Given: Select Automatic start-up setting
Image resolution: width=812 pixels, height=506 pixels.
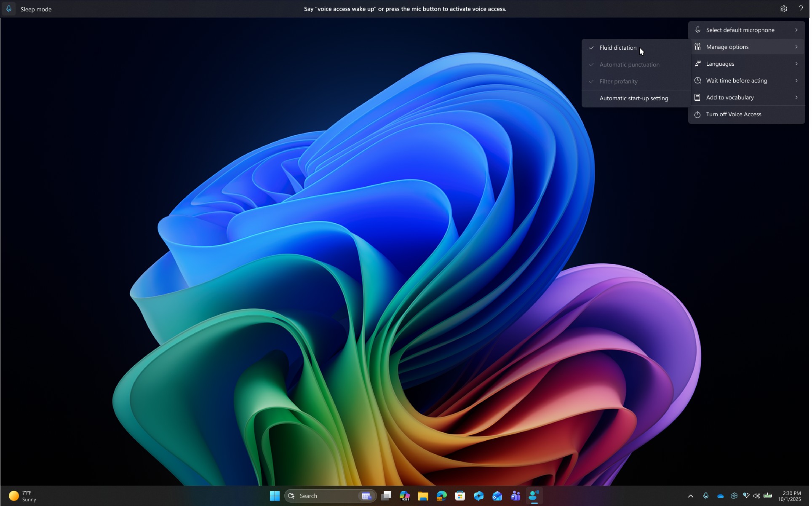Looking at the screenshot, I should 633,98.
